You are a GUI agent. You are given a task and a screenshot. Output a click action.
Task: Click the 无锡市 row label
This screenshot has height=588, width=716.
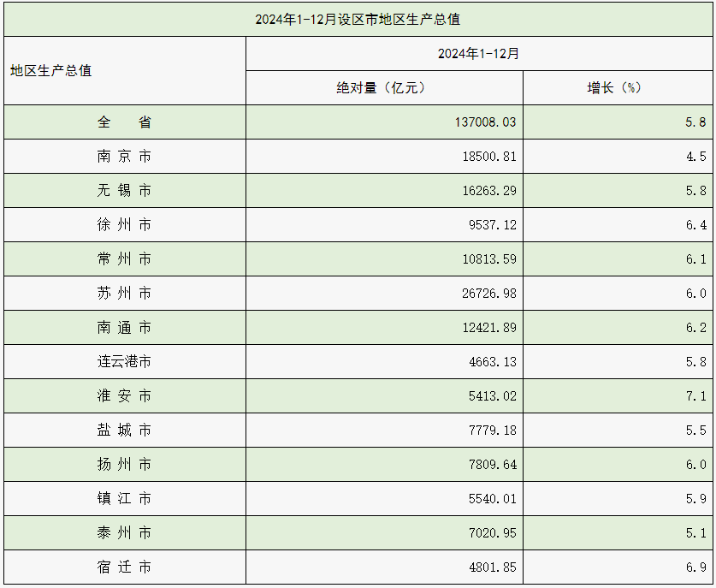click(125, 190)
